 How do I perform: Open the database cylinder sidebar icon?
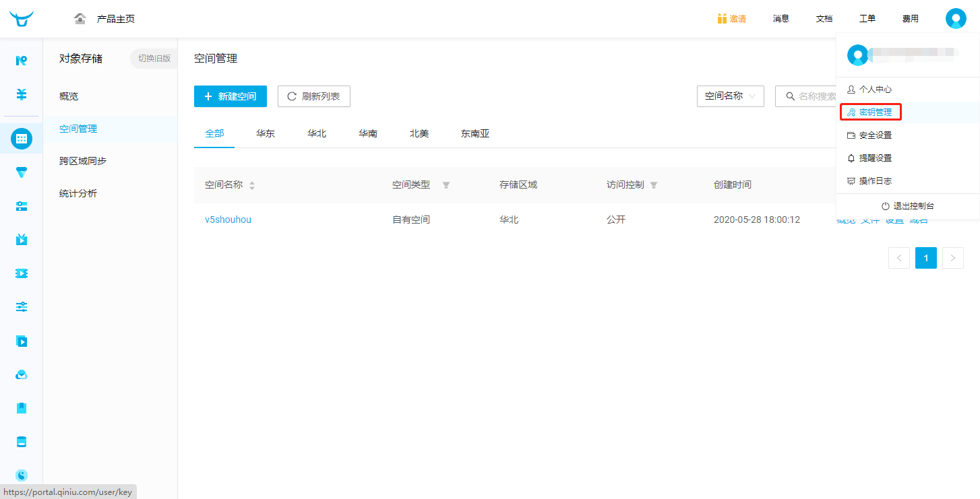[22, 442]
